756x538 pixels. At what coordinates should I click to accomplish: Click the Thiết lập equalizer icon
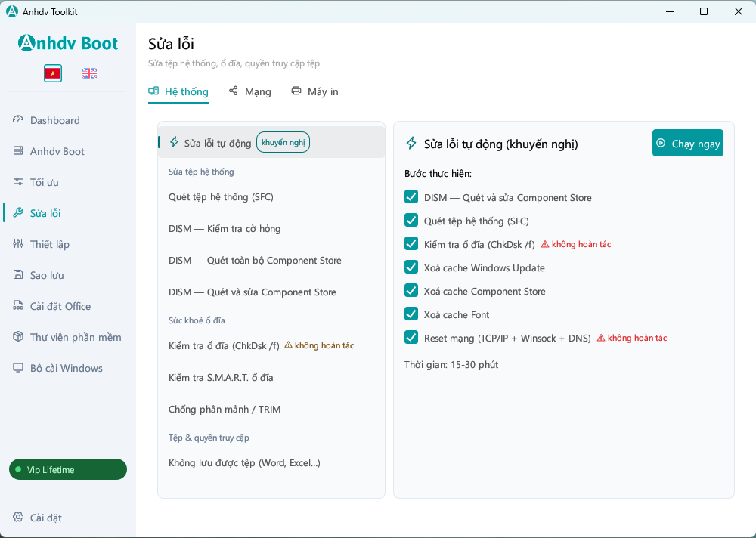click(x=18, y=243)
